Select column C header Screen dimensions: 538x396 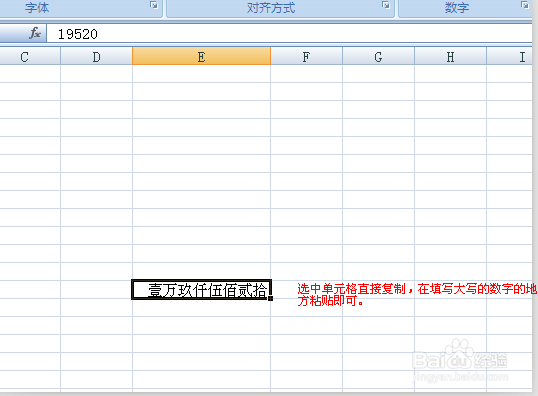click(x=30, y=56)
